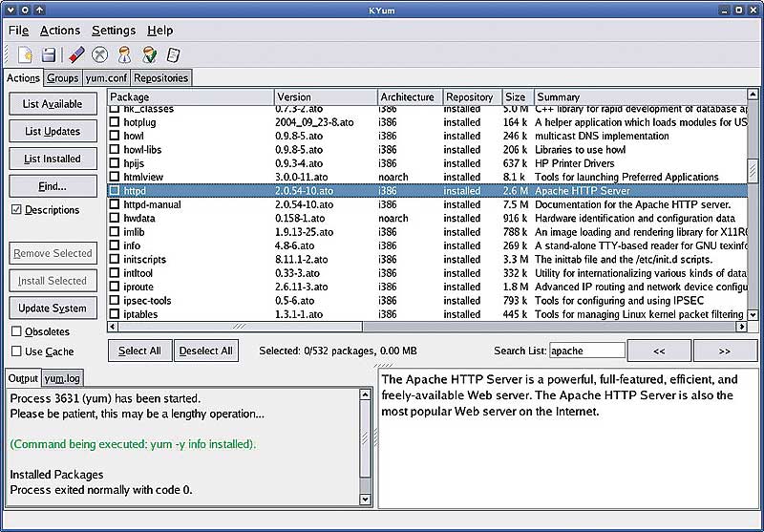Check the httpd package checkbox
The image size is (764, 532).
(x=114, y=190)
